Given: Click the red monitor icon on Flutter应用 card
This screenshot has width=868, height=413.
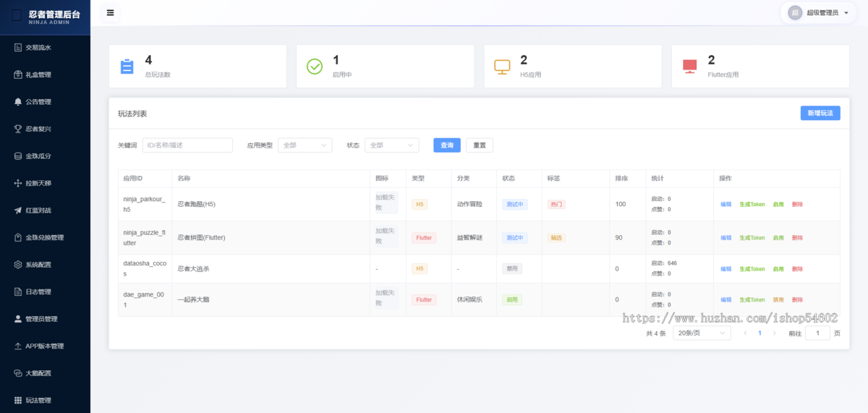Looking at the screenshot, I should [689, 67].
